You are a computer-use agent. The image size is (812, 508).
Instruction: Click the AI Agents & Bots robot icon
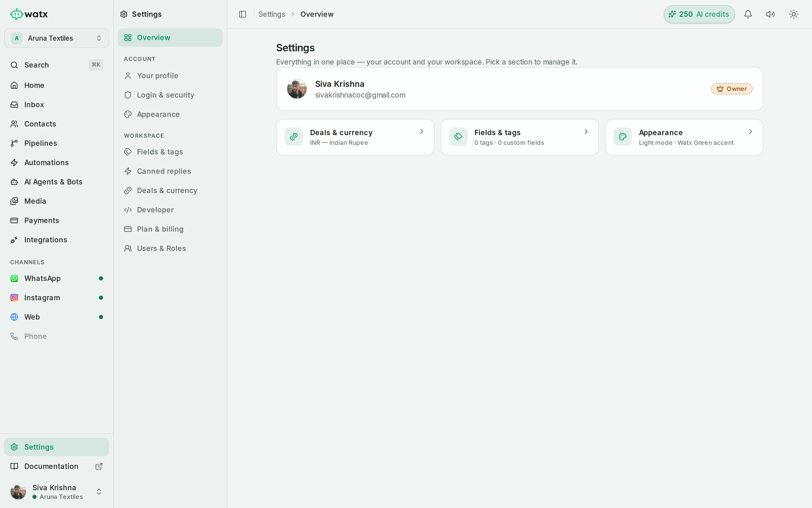pyautogui.click(x=14, y=182)
